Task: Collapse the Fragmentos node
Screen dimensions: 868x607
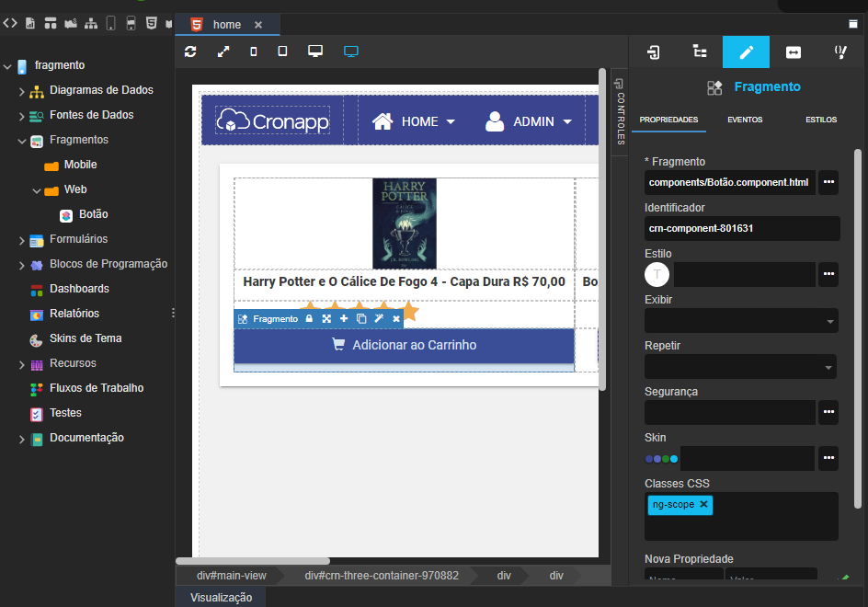Action: click(21, 142)
